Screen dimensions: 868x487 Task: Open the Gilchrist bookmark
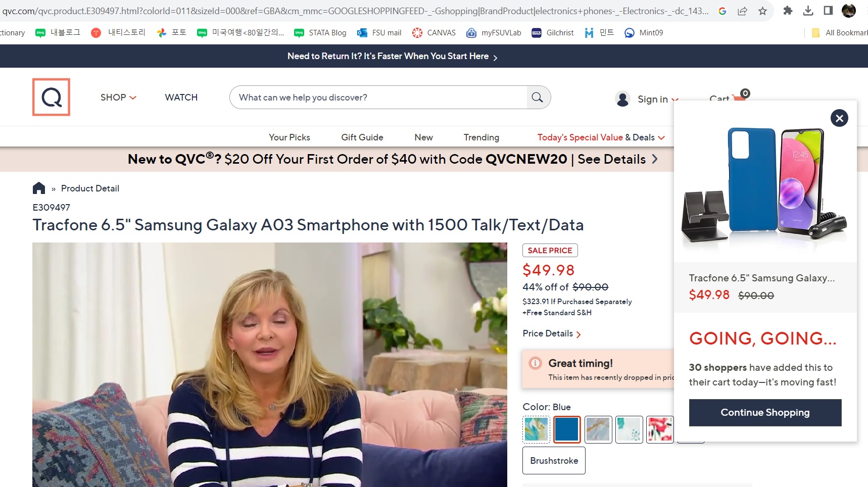coord(553,33)
